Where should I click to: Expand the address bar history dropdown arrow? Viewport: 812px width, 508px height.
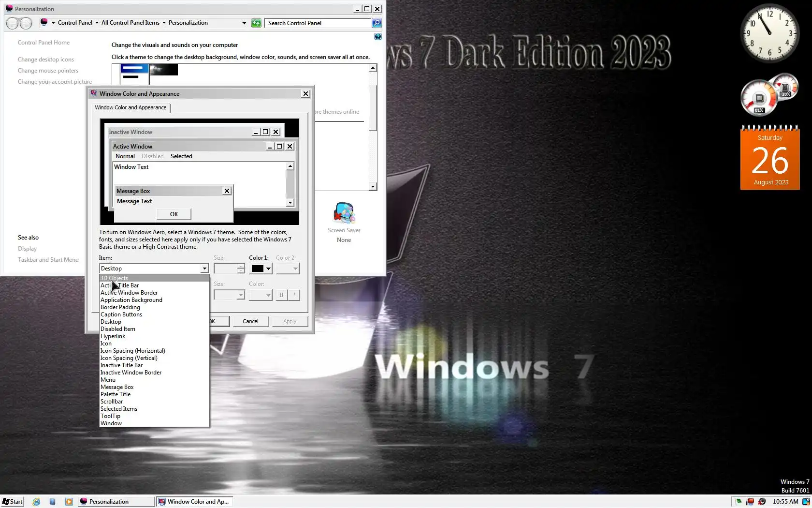tap(244, 23)
